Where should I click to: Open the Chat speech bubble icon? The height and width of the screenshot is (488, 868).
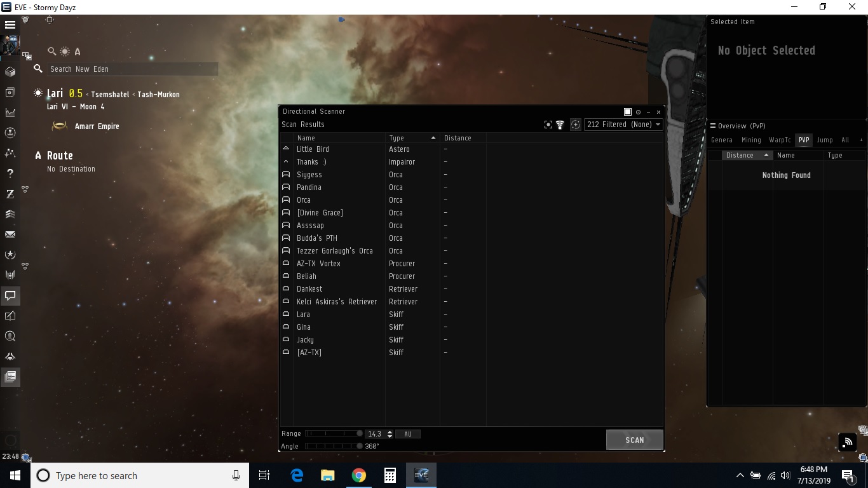point(10,295)
